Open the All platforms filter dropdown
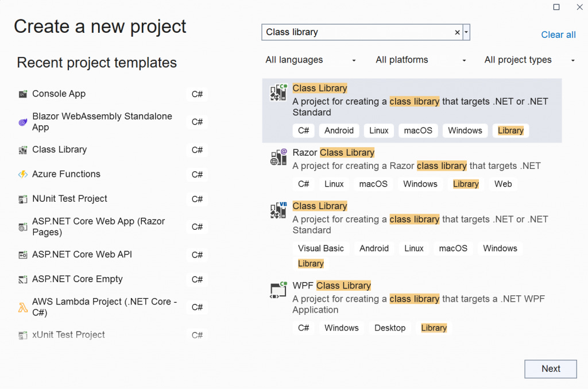 point(421,60)
